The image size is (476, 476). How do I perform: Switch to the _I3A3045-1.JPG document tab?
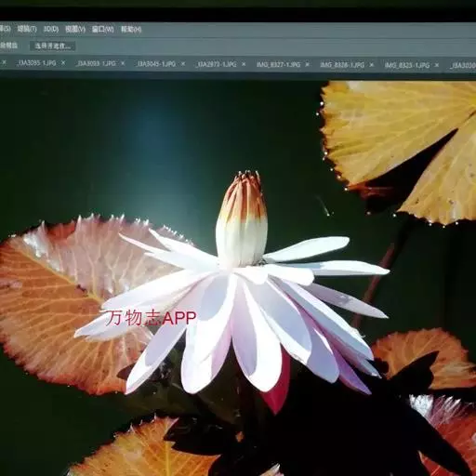(155, 64)
